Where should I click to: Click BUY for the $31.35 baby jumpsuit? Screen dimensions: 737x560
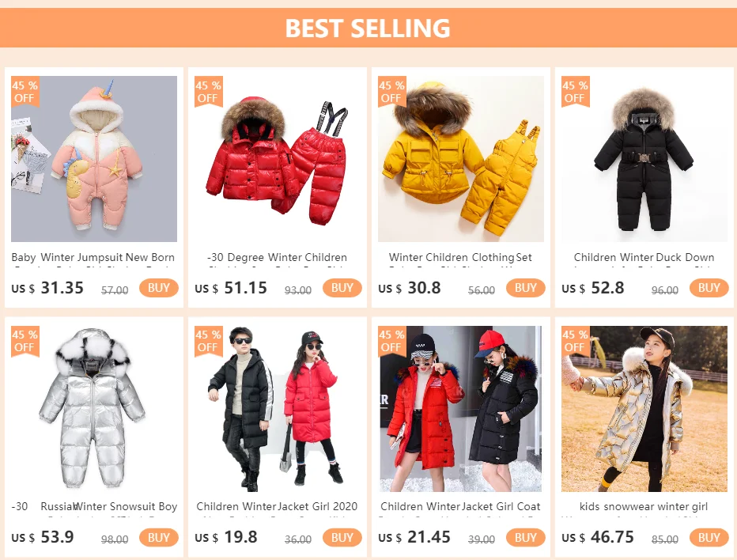[x=158, y=288]
